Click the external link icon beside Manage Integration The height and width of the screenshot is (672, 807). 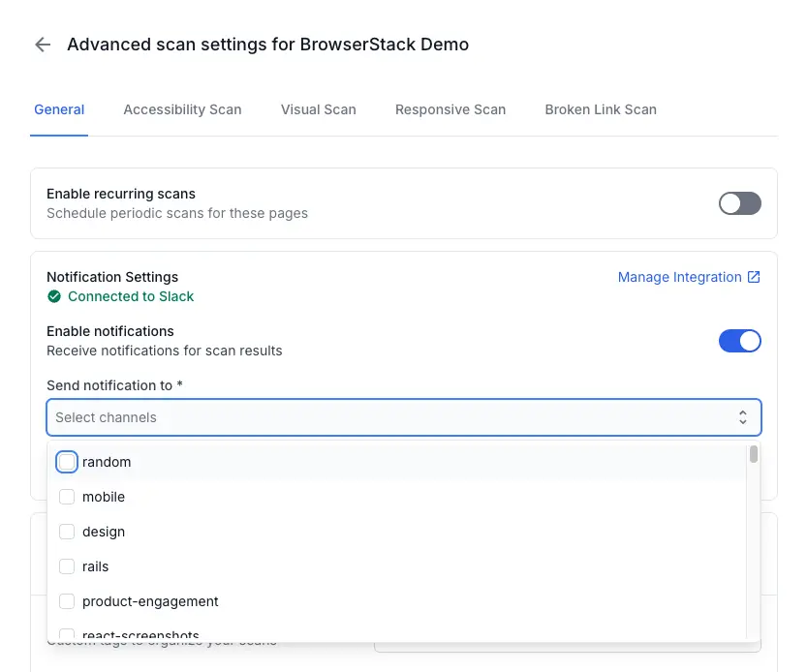[x=754, y=277]
